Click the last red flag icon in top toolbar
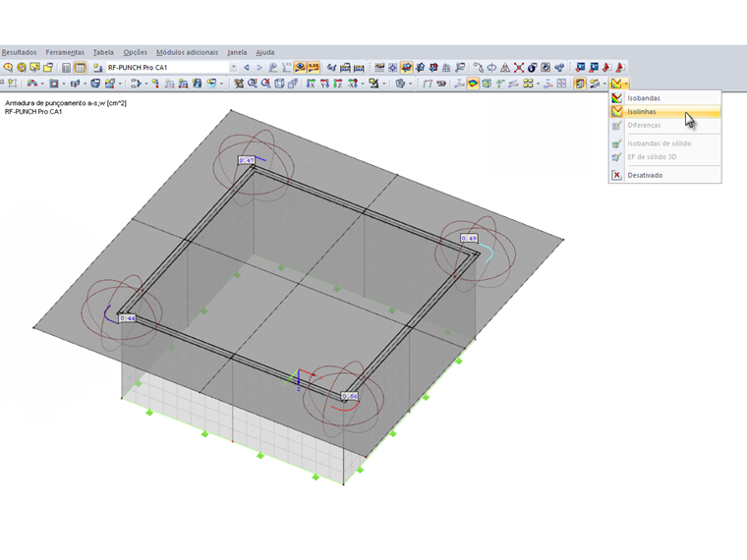The height and width of the screenshot is (560, 747). tap(620, 67)
